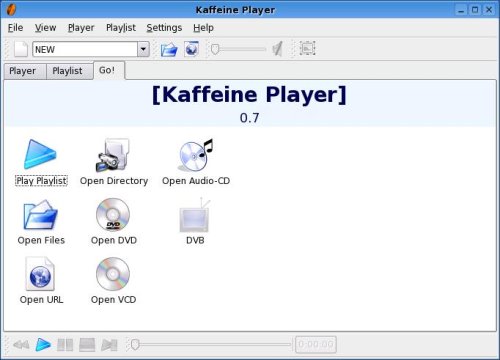Click the Open VCD label
Viewport: 500px width, 360px height.
tap(113, 300)
